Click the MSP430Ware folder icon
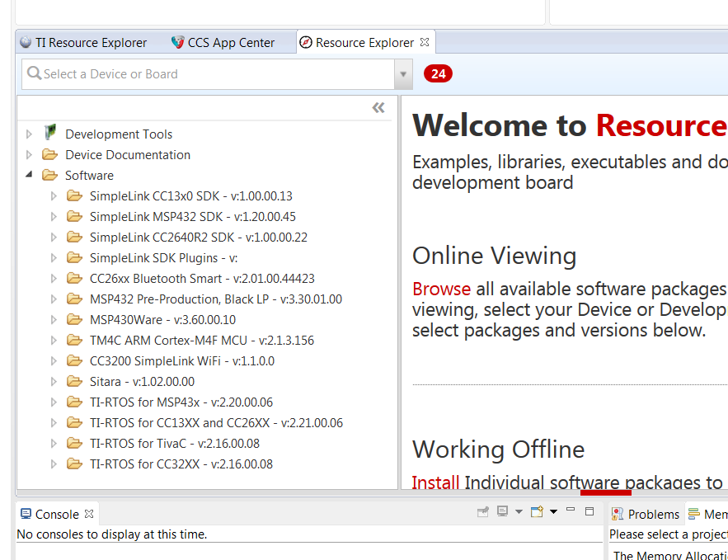 coord(74,319)
